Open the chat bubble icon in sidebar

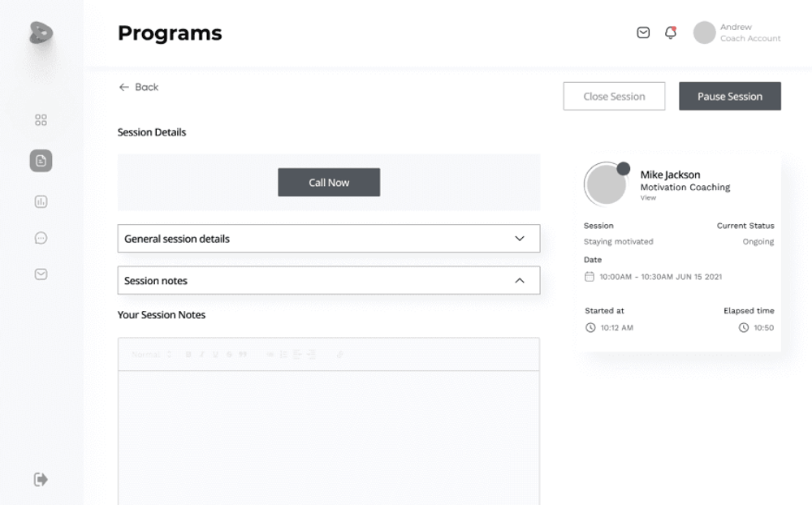pos(41,238)
